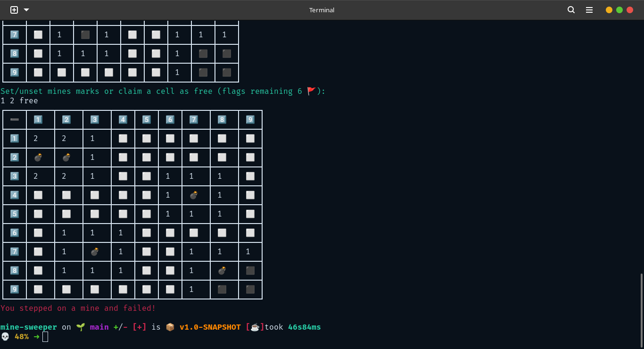Click the 1 in lower board row 2 column 3

(x=92, y=157)
